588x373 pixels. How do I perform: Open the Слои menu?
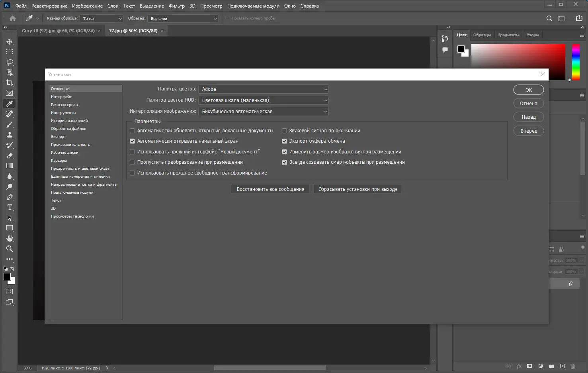click(x=113, y=6)
